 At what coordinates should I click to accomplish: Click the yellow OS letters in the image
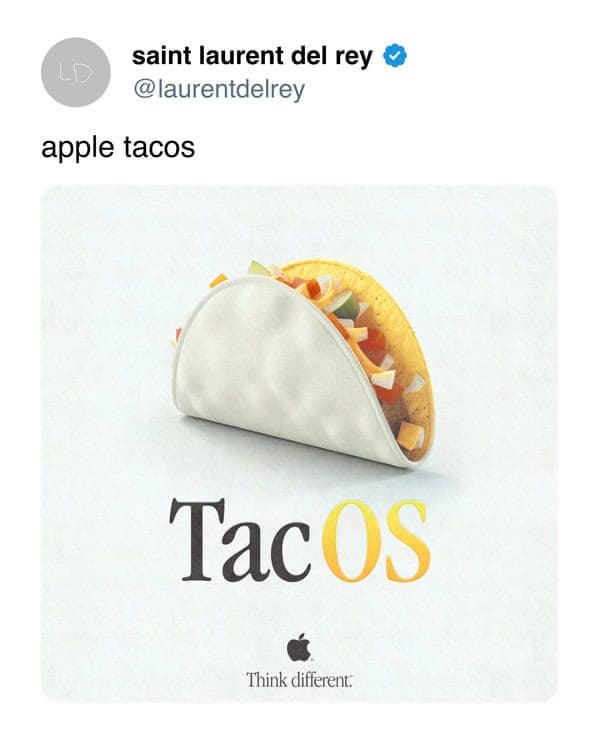tap(376, 541)
